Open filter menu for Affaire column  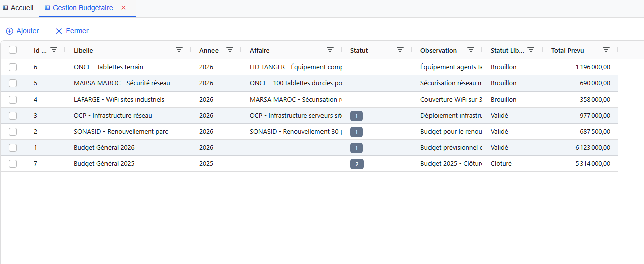(x=330, y=50)
